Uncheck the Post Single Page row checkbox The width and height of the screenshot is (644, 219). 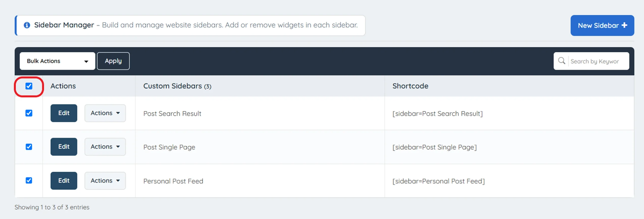click(29, 147)
